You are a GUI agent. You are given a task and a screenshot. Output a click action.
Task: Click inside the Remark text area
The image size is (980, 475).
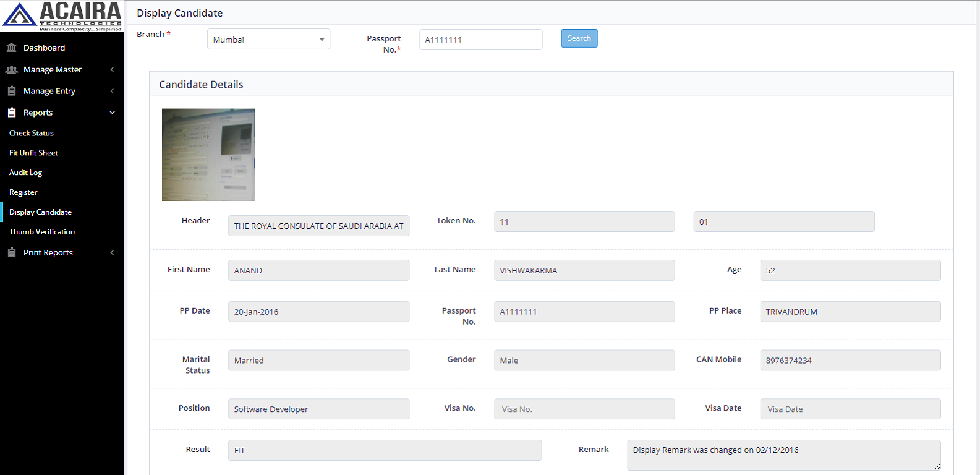coord(783,455)
